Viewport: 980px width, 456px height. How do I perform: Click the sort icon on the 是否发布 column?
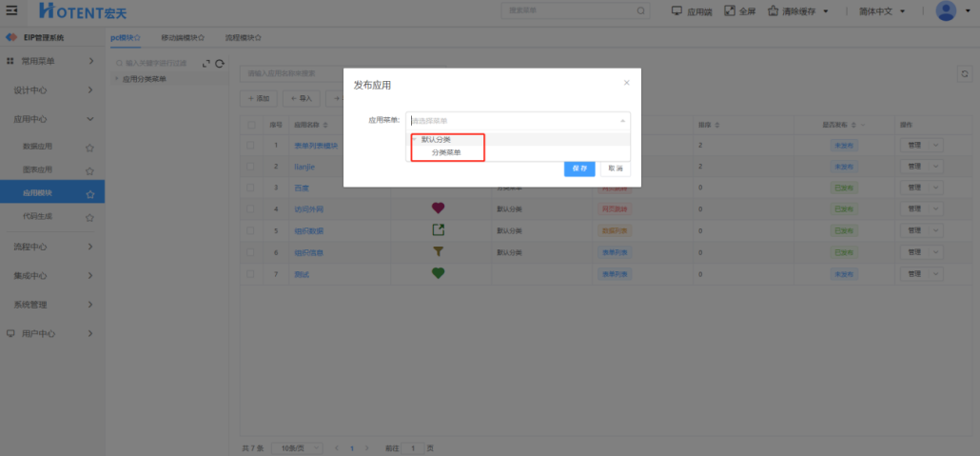(854, 125)
